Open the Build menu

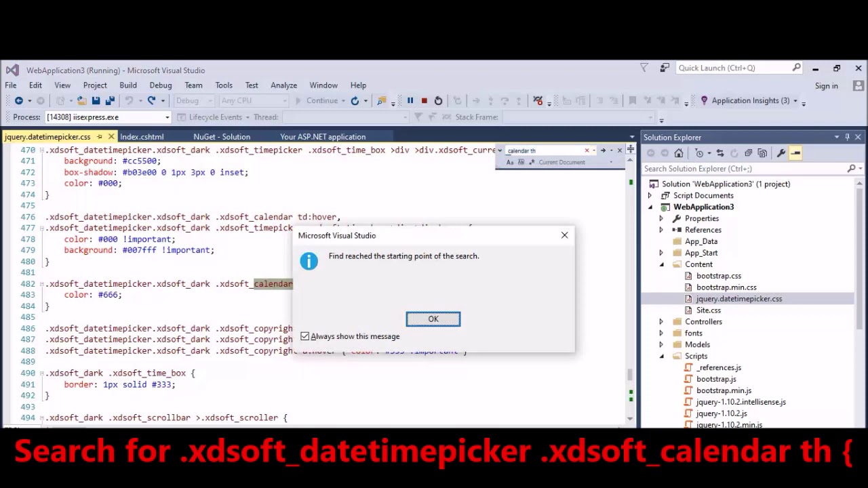coord(128,85)
